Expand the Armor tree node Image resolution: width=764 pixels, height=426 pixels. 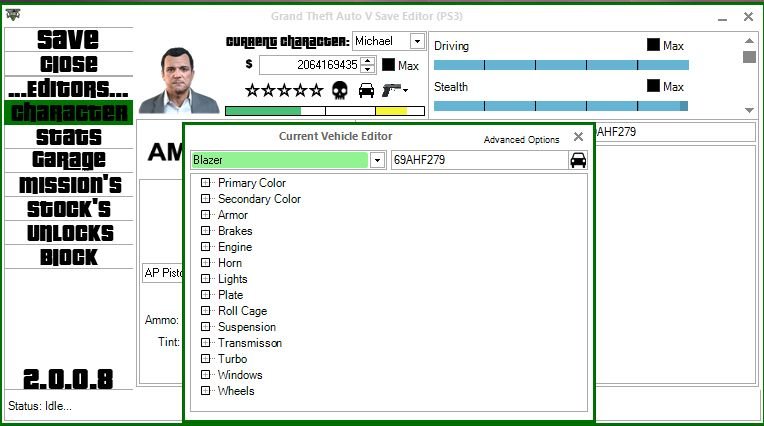[x=206, y=215]
